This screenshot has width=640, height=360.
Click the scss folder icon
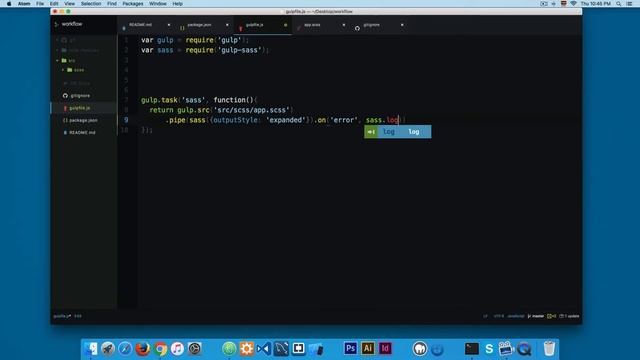tap(70, 70)
